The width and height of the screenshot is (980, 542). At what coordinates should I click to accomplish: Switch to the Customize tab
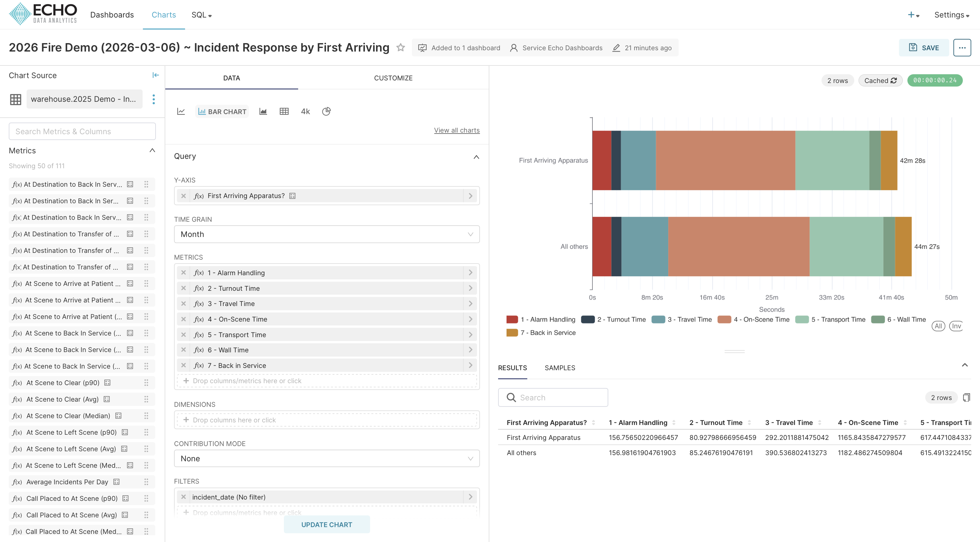[x=393, y=78]
